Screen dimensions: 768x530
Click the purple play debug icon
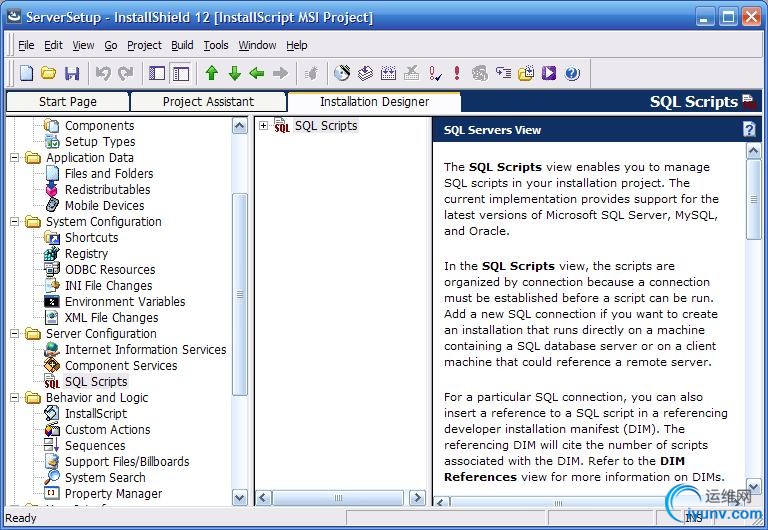point(549,73)
